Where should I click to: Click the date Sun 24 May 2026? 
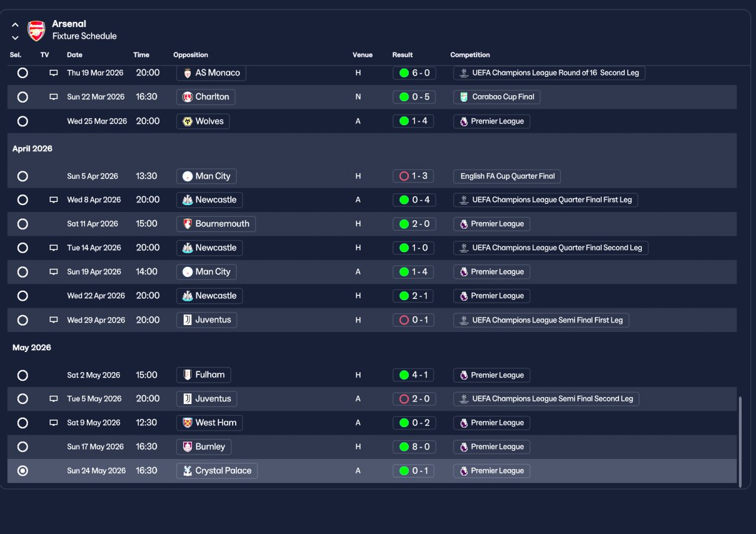tap(96, 471)
